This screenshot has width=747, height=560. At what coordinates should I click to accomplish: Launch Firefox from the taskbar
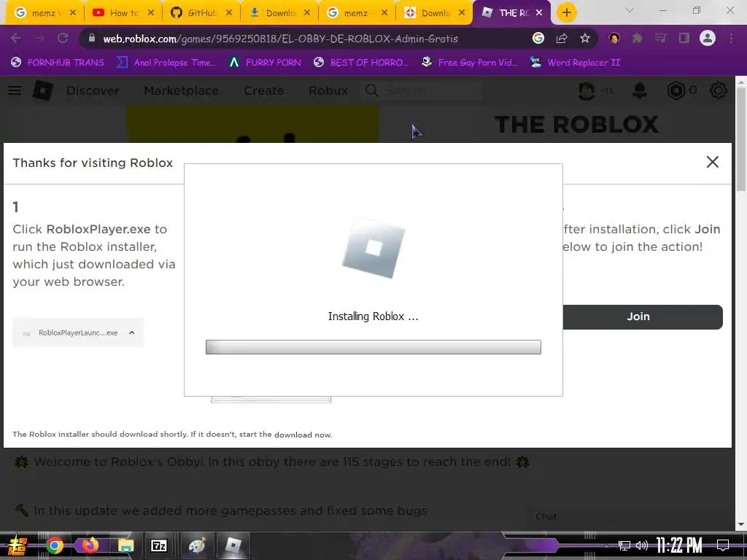point(90,545)
